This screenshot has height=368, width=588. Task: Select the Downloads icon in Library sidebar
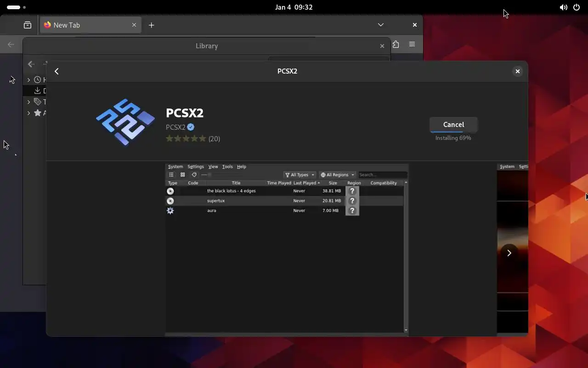pos(38,91)
